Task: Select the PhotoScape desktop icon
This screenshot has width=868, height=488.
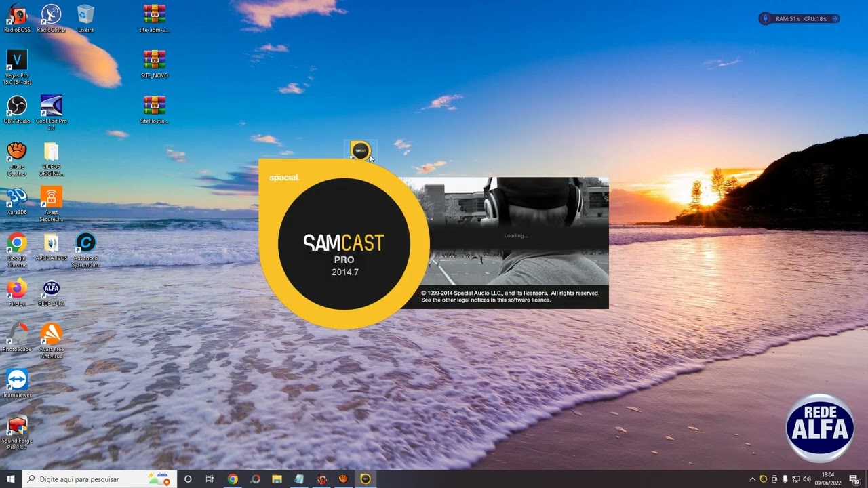Action: coord(17,338)
